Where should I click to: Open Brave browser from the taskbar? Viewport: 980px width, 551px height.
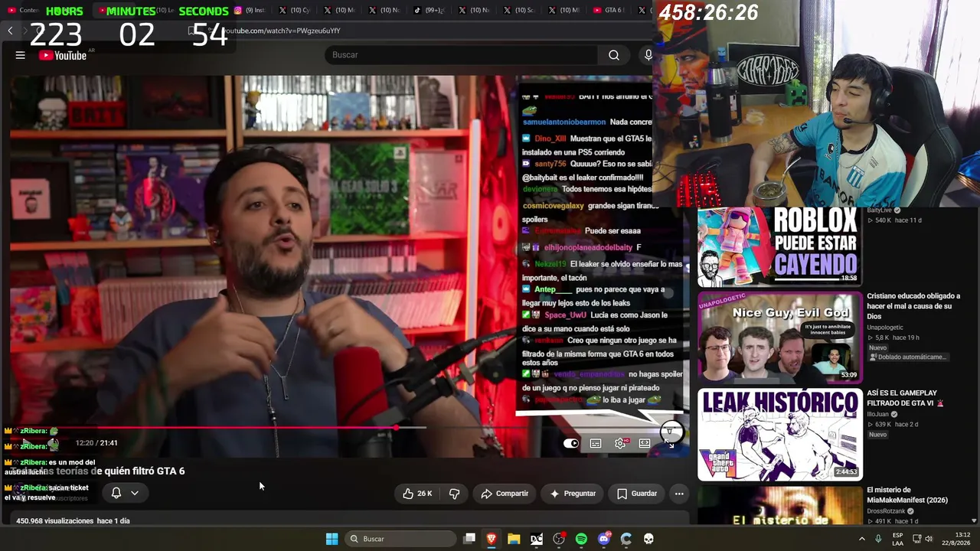(x=492, y=539)
